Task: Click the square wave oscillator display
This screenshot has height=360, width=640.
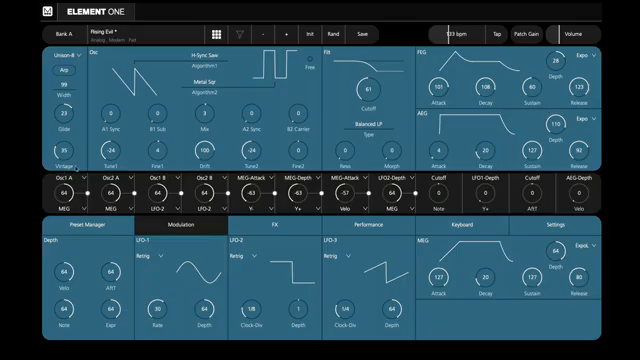Action: click(275, 64)
